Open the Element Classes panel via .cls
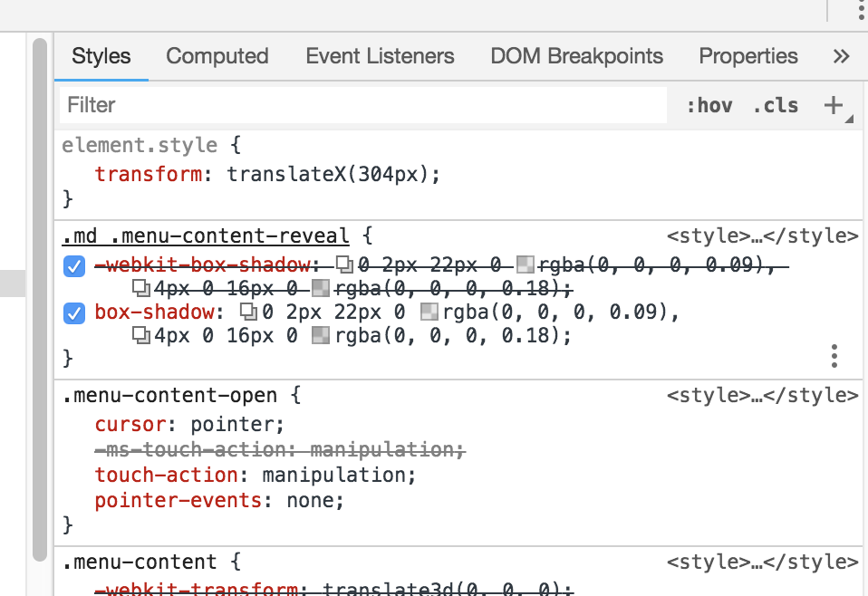This screenshot has height=596, width=868. 775,105
